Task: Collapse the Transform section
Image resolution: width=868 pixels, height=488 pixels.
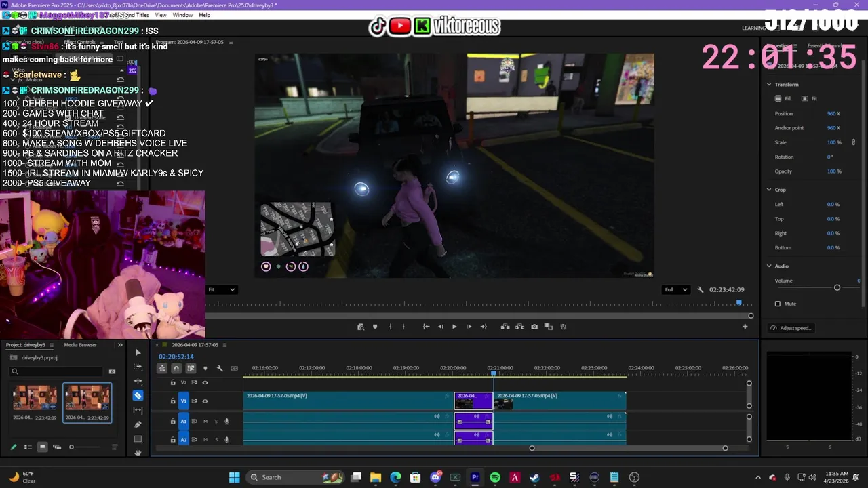Action: pos(769,84)
